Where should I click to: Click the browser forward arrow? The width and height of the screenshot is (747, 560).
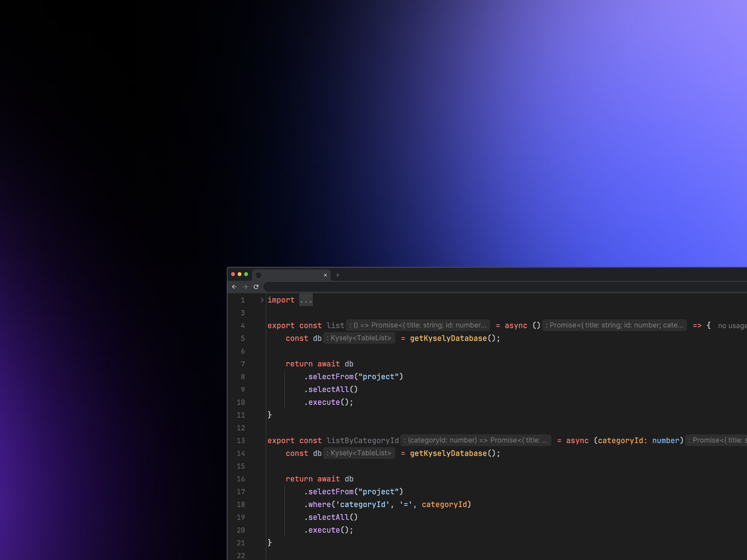(x=245, y=287)
